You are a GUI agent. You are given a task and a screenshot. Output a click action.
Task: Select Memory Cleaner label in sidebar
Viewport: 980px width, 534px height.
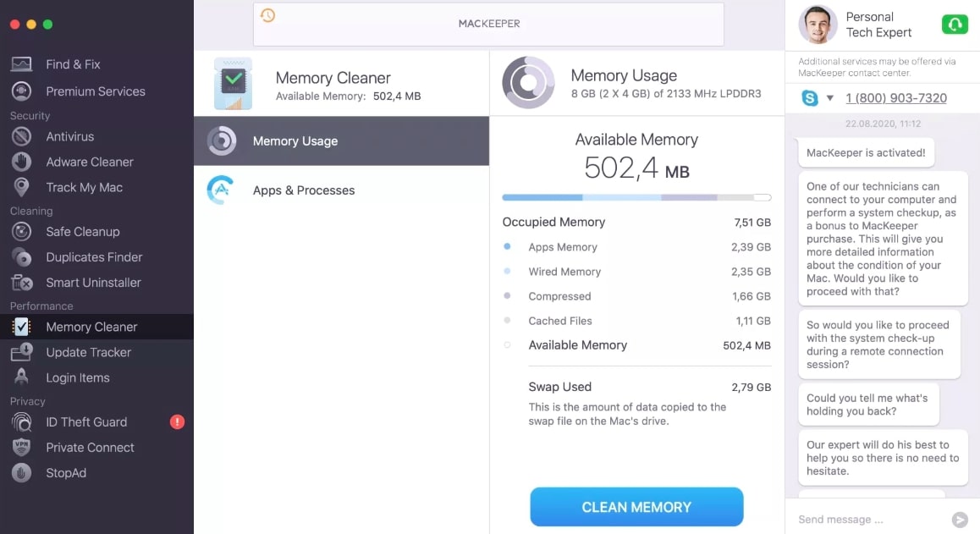point(91,327)
